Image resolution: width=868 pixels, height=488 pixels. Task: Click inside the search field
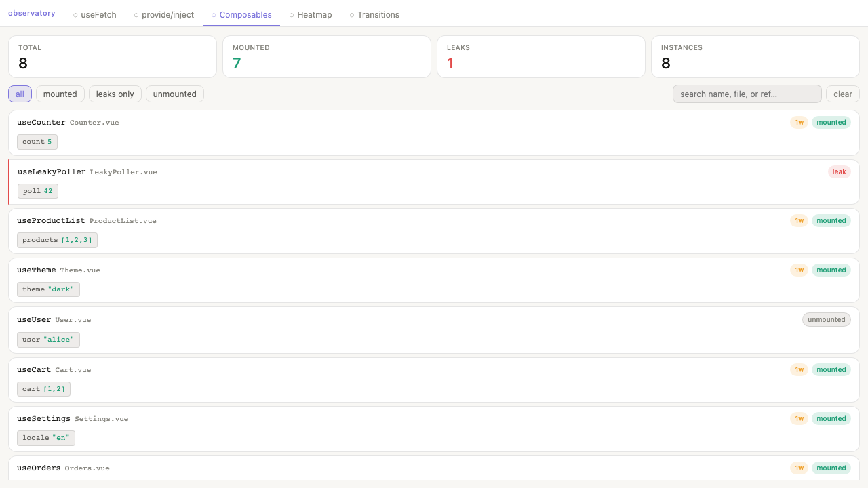click(x=747, y=94)
